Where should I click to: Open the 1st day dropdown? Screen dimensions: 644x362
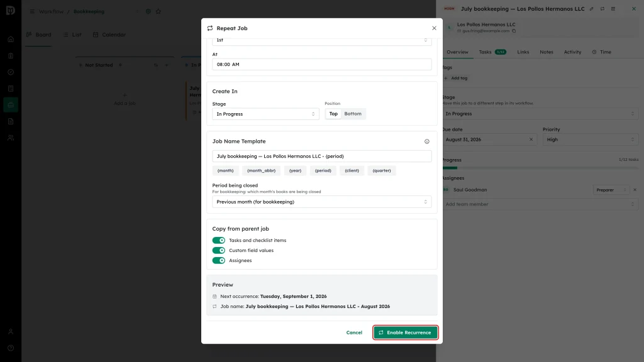pyautogui.click(x=321, y=40)
